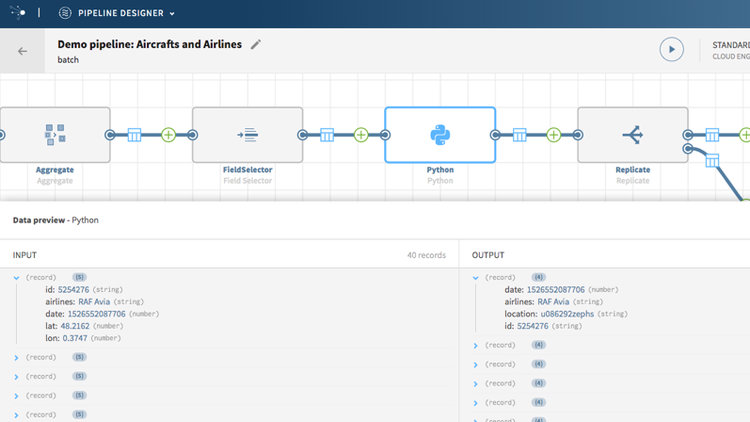The height and width of the screenshot is (422, 750).
Task: Add component after Aggregate with plus icon
Action: [168, 135]
